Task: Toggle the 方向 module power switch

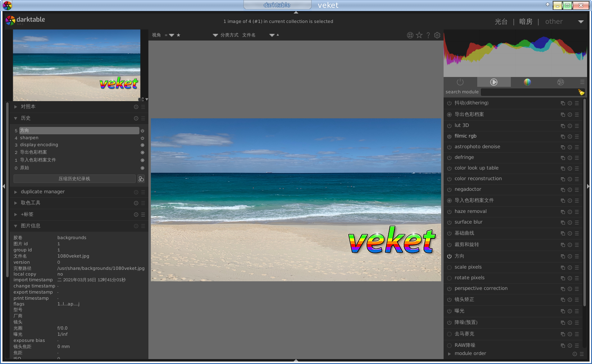Action: click(449, 256)
